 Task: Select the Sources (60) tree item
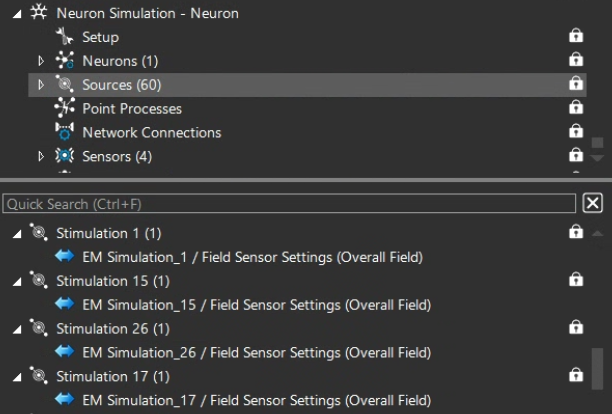(x=120, y=85)
